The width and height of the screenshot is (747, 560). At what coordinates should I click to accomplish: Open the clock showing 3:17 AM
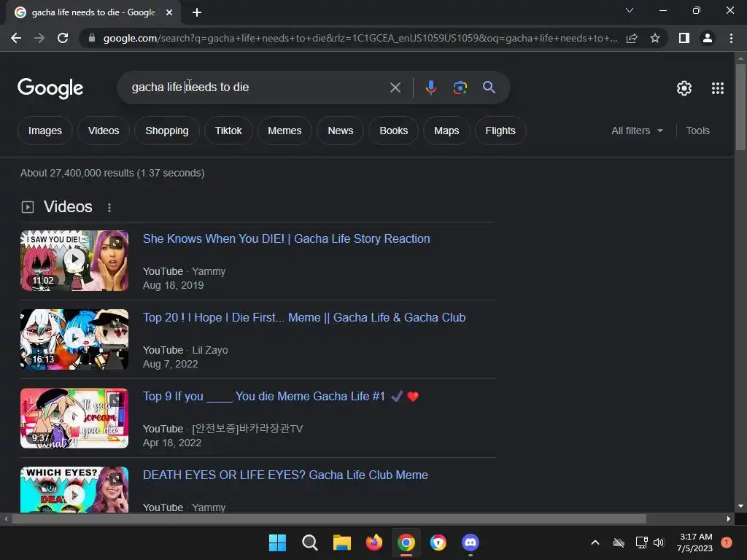695,542
